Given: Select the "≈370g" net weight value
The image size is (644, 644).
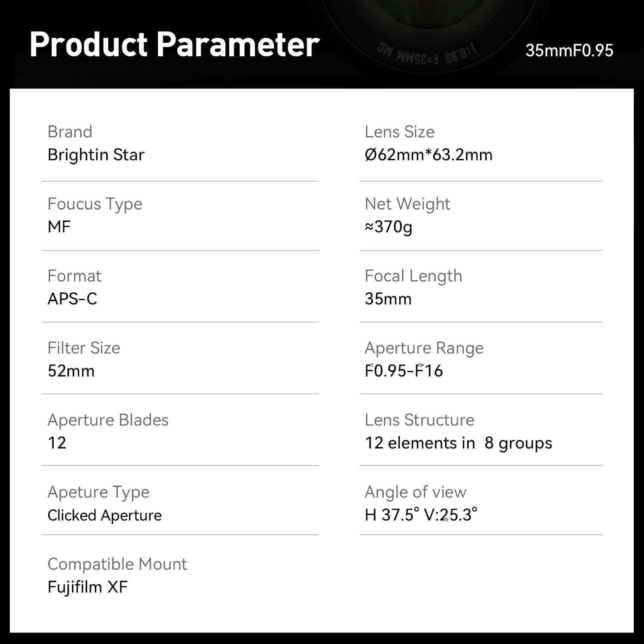Looking at the screenshot, I should pos(388,227).
